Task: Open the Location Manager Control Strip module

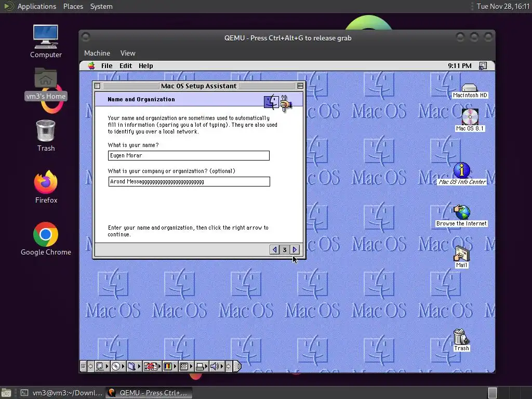Action: tap(152, 366)
